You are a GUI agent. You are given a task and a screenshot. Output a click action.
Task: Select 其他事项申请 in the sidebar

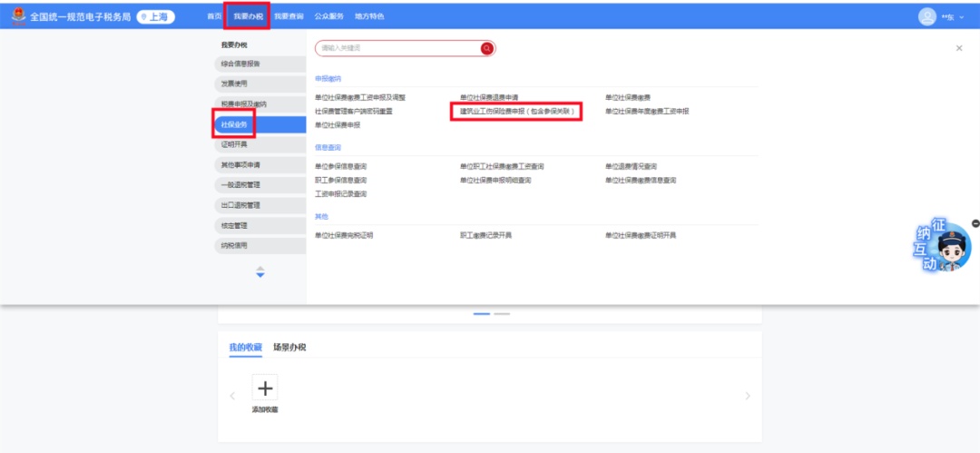pos(260,165)
